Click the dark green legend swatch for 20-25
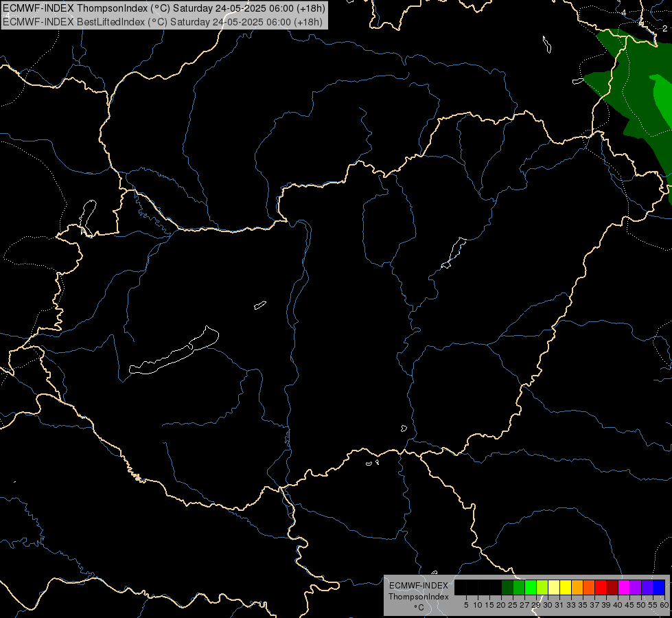This screenshot has height=618, width=672. [507, 587]
